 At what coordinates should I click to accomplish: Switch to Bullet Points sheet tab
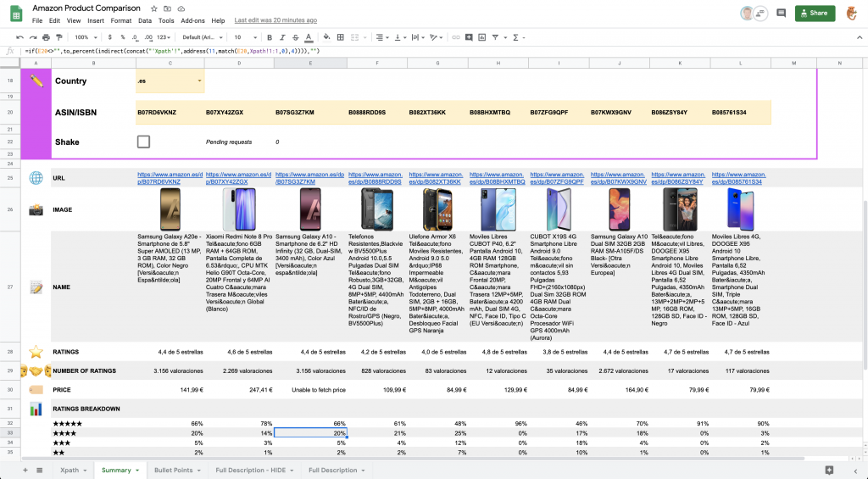click(176, 471)
